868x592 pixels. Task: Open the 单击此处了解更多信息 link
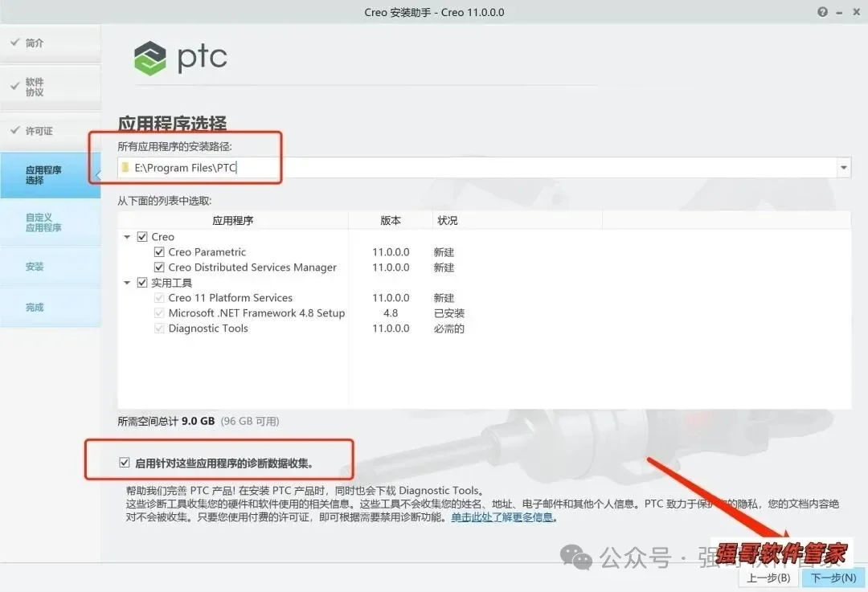(x=502, y=517)
